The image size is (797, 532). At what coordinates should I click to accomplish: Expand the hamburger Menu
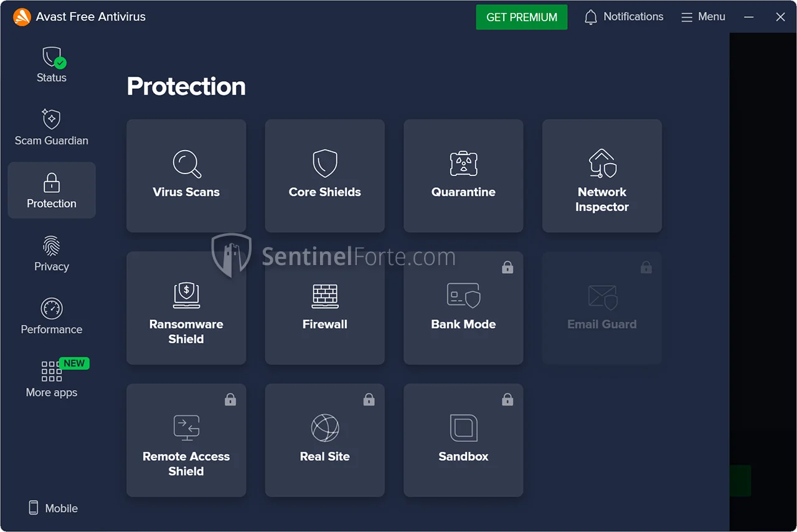(703, 17)
